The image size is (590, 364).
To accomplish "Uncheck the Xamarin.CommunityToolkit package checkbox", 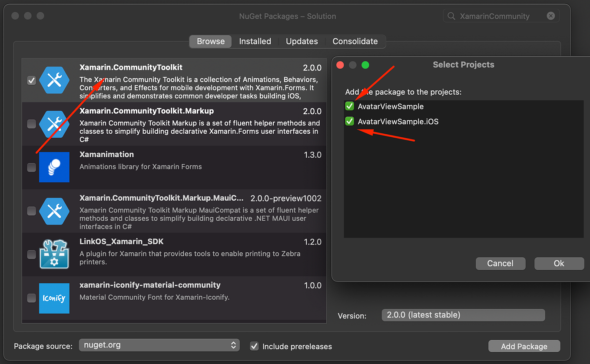I will pyautogui.click(x=31, y=80).
